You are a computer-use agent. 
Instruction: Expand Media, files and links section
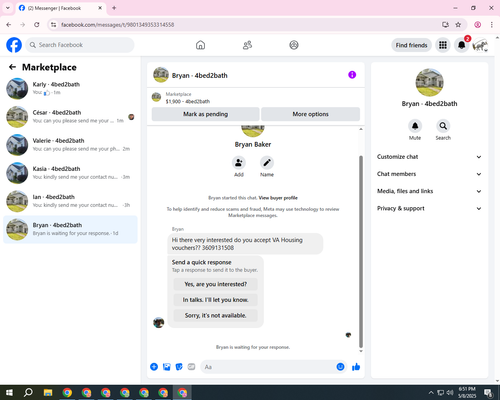[429, 191]
